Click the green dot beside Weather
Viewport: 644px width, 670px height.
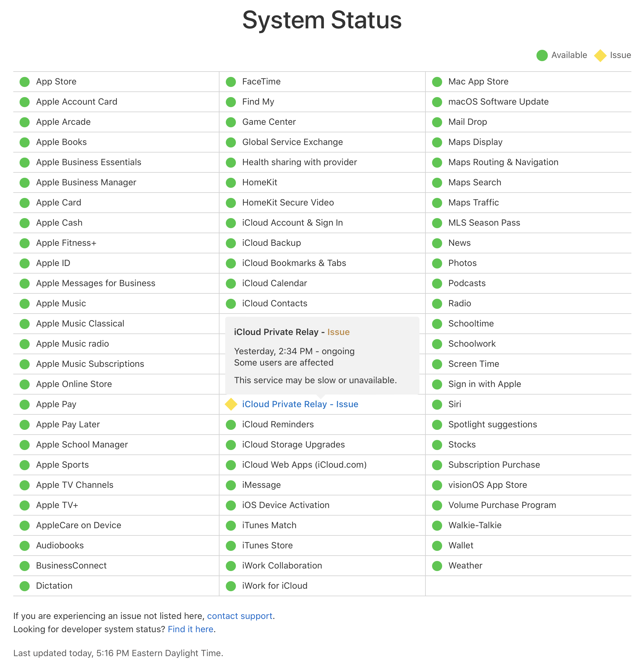(x=437, y=566)
